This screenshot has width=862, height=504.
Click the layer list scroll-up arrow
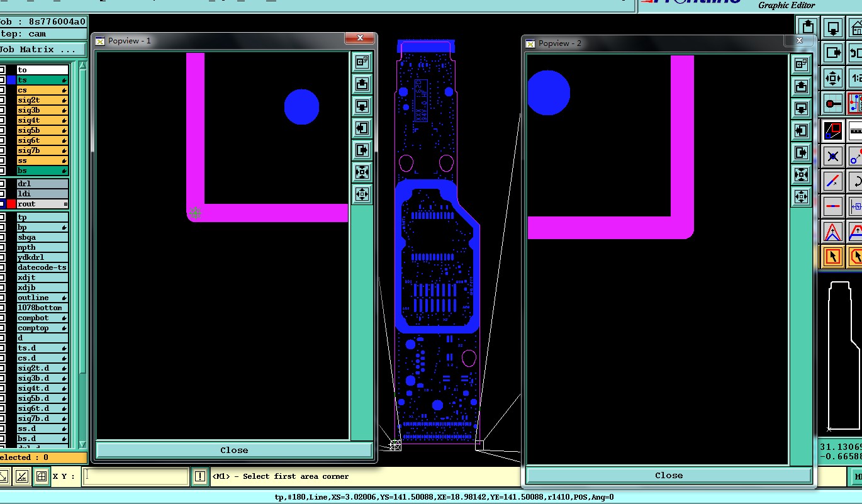pyautogui.click(x=81, y=65)
